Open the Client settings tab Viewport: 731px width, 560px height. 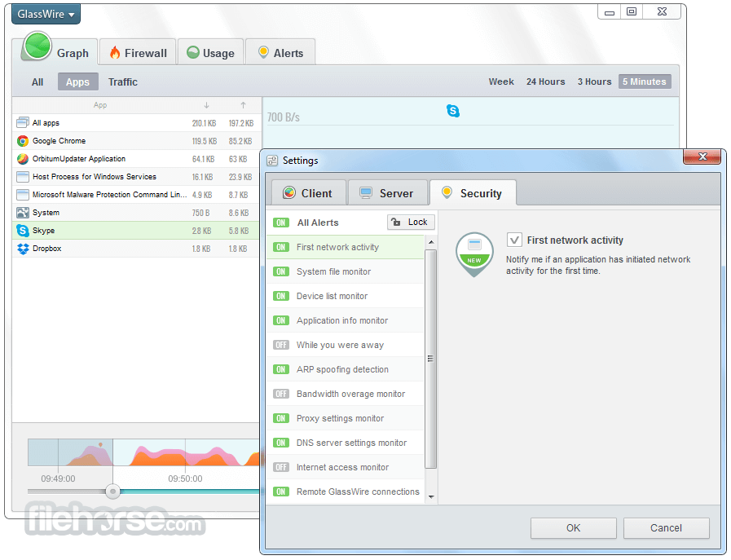[307, 193]
